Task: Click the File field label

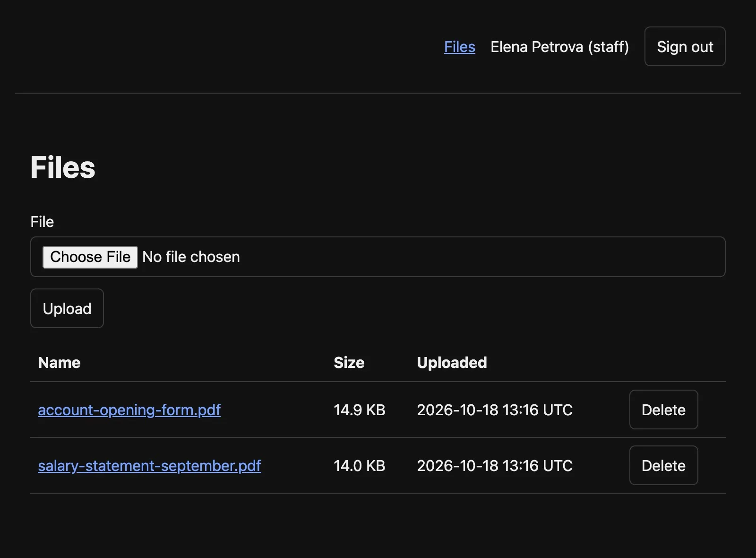Action: 42,222
